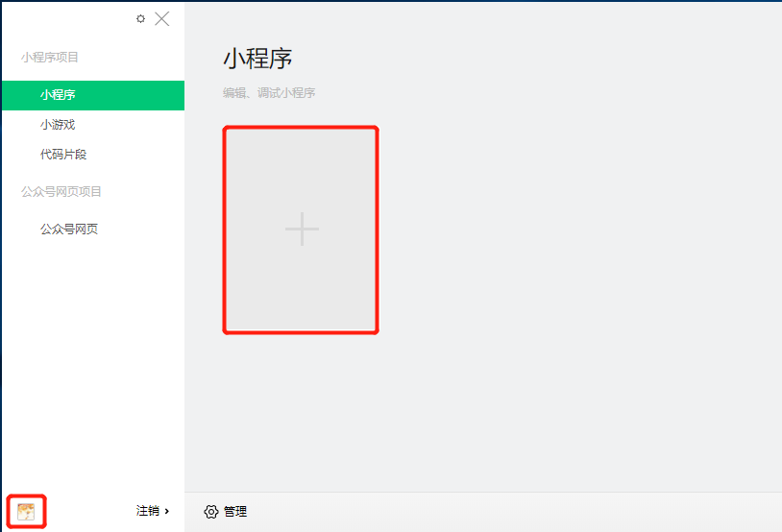Expand the chevron arrow next to 注销

pos(166,511)
